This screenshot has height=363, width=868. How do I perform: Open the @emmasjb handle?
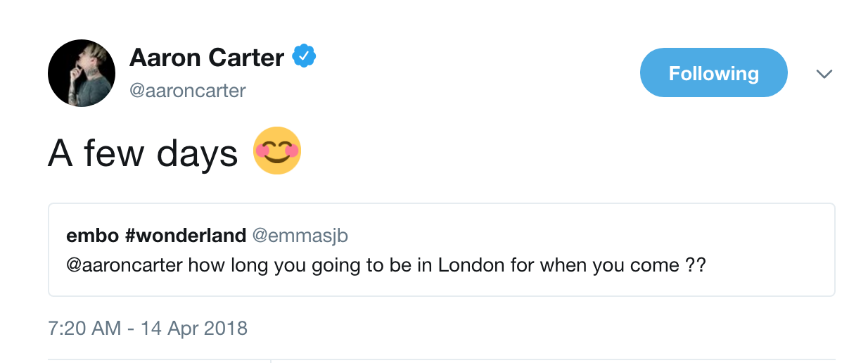[300, 236]
